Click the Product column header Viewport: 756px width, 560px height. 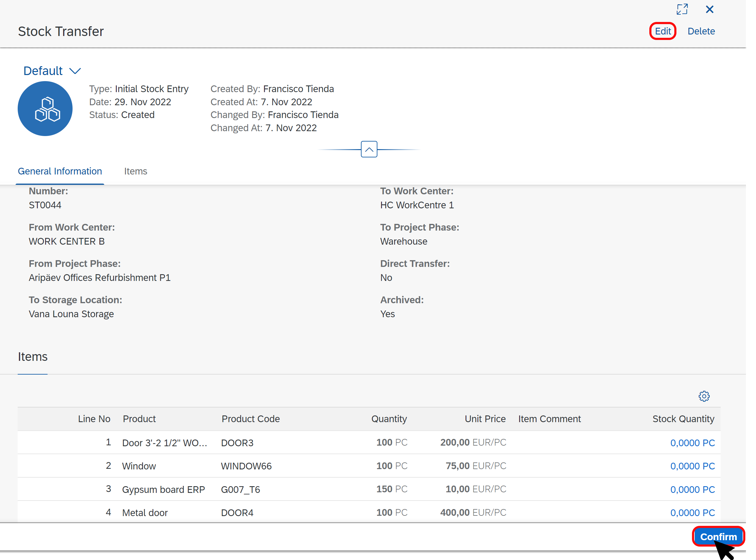[x=139, y=419]
